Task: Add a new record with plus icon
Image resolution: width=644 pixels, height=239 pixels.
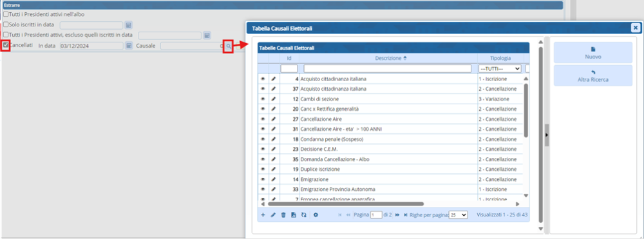Action: (x=263, y=215)
